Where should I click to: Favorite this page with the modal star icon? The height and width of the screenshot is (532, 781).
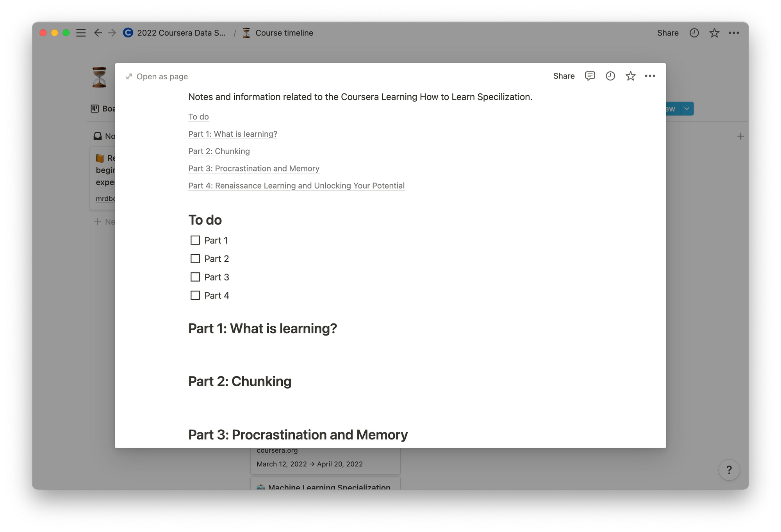(x=630, y=76)
